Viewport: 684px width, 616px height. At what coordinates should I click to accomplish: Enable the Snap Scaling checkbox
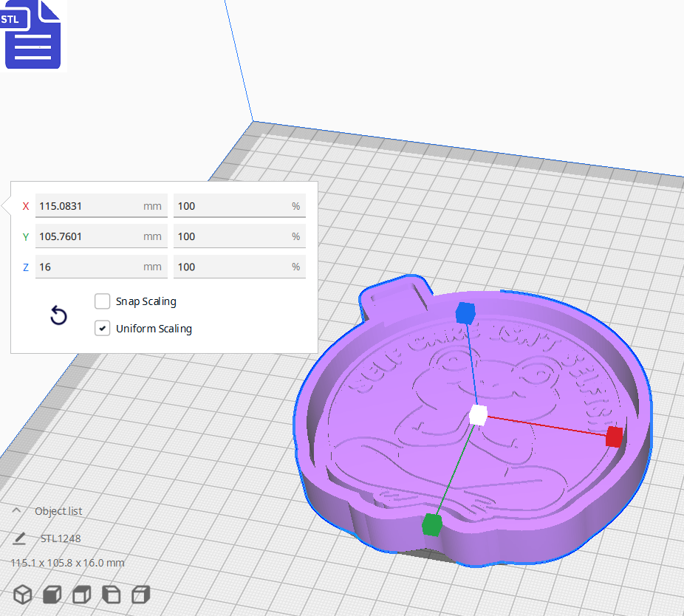pyautogui.click(x=102, y=301)
